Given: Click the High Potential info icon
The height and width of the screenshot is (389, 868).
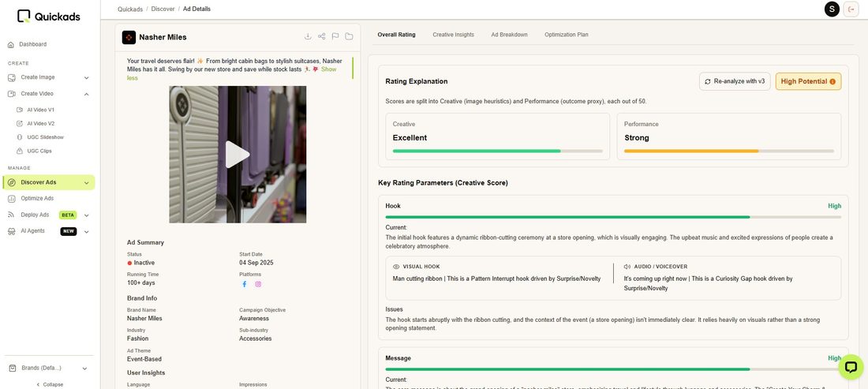Looking at the screenshot, I should 832,81.
